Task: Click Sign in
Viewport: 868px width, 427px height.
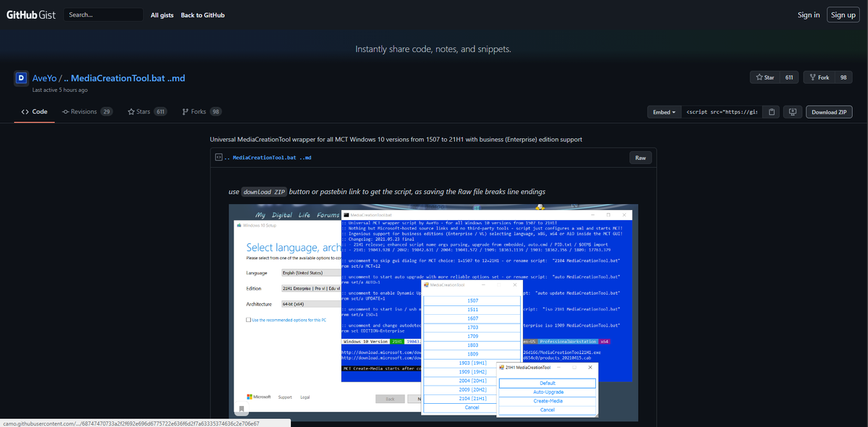Action: coord(809,15)
